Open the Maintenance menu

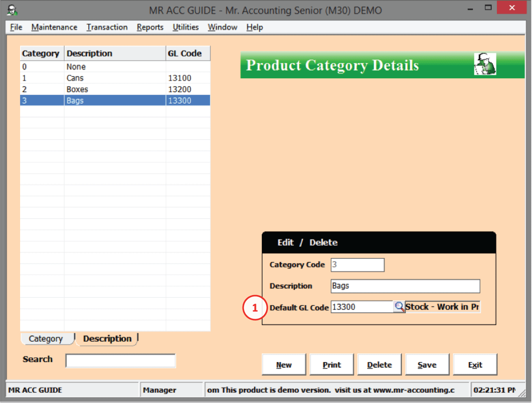tap(54, 27)
